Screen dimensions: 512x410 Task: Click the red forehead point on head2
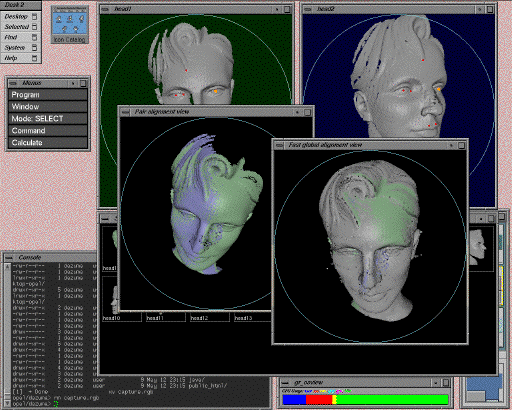tap(423, 60)
